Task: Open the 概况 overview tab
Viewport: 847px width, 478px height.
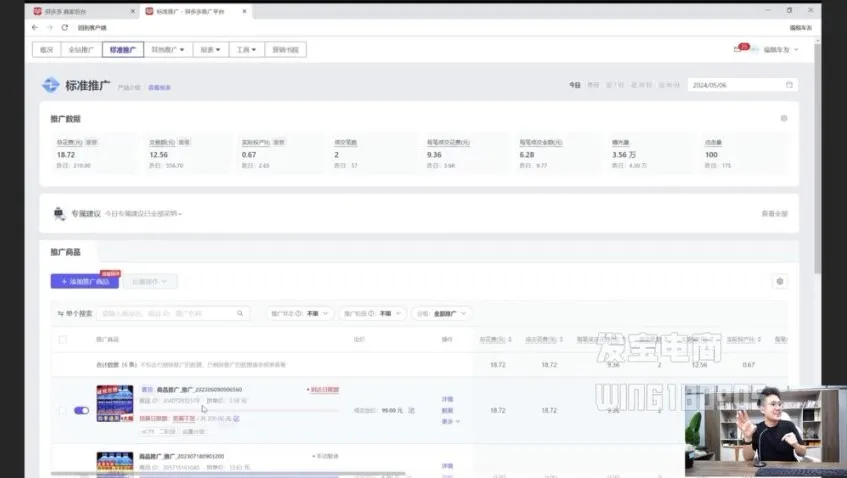Action: pos(44,49)
